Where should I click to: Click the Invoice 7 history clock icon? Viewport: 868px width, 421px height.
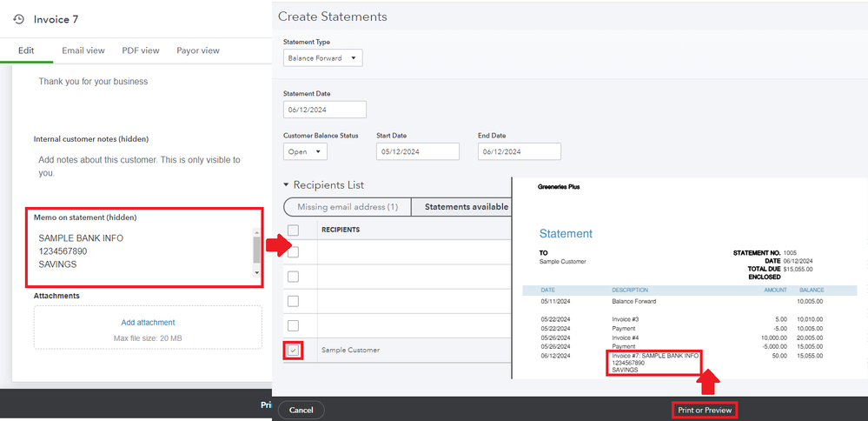point(19,19)
